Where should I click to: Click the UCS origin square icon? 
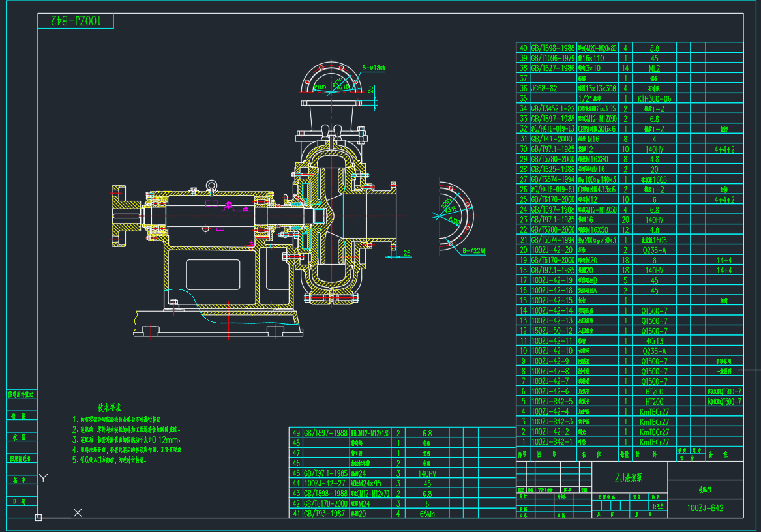pos(38,517)
